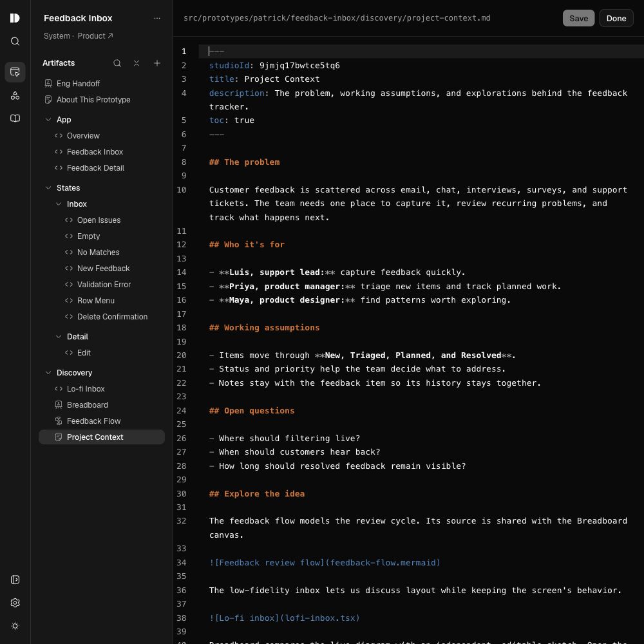Image resolution: width=644 pixels, height=644 pixels.
Task: Open the Eng Handoff artifact label
Action: click(x=78, y=83)
